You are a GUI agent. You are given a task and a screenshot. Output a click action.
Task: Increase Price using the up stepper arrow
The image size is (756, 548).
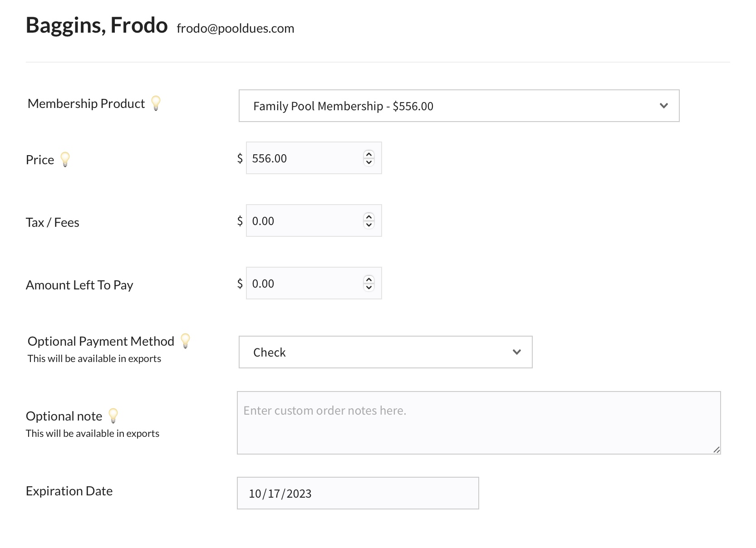(369, 154)
